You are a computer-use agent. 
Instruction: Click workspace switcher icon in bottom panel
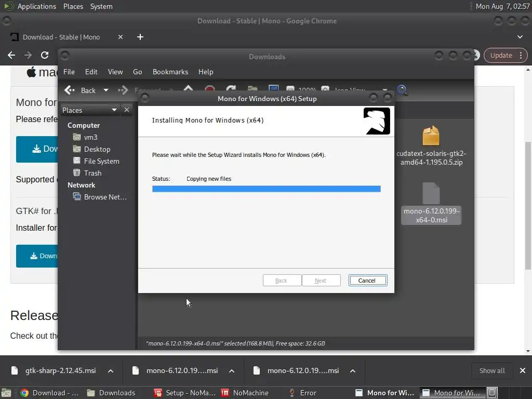493,393
